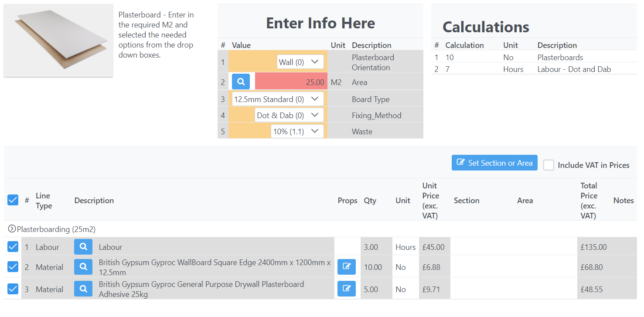This screenshot has height=317, width=644.
Task: Open the Waste 10% (1.1) dropdown
Action: 297,131
